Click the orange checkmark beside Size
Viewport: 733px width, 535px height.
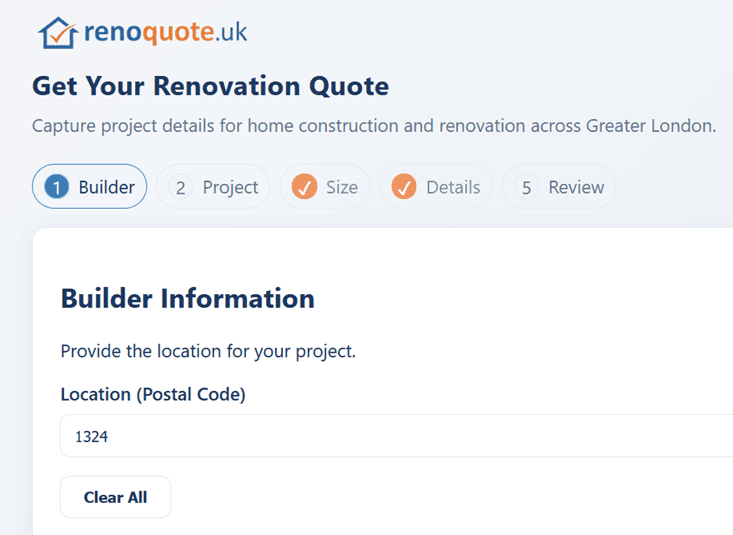pos(305,187)
